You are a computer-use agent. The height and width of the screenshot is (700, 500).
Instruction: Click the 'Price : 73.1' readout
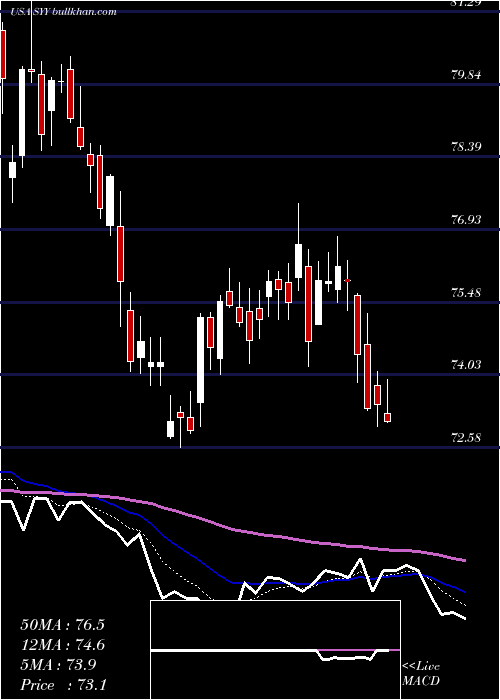tap(62, 685)
